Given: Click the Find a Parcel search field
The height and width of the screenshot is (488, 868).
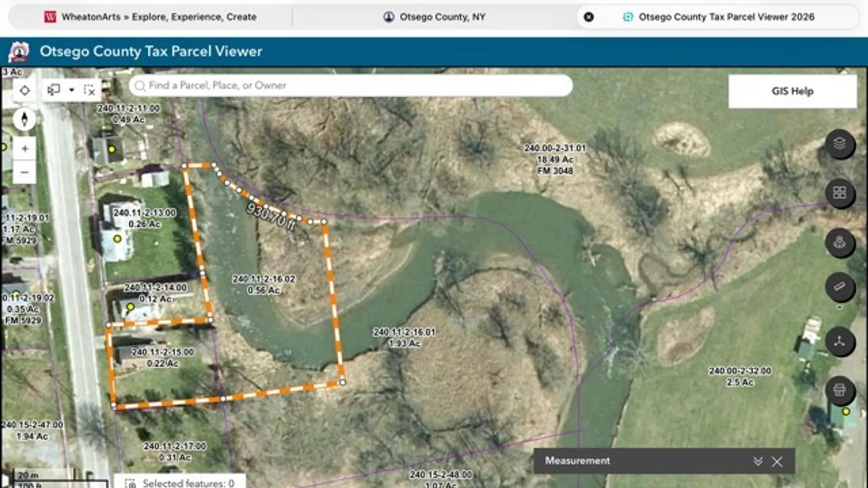Looking at the screenshot, I should click(351, 85).
